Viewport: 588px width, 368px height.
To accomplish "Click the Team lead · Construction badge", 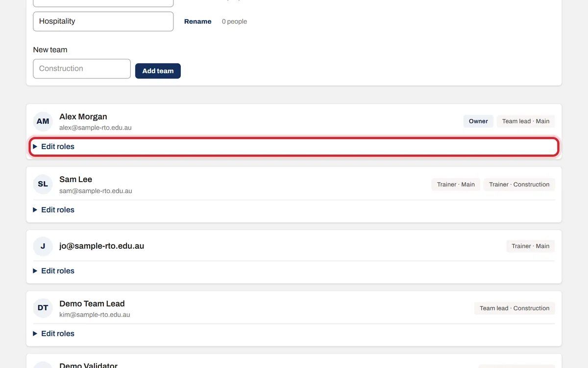I will [514, 308].
